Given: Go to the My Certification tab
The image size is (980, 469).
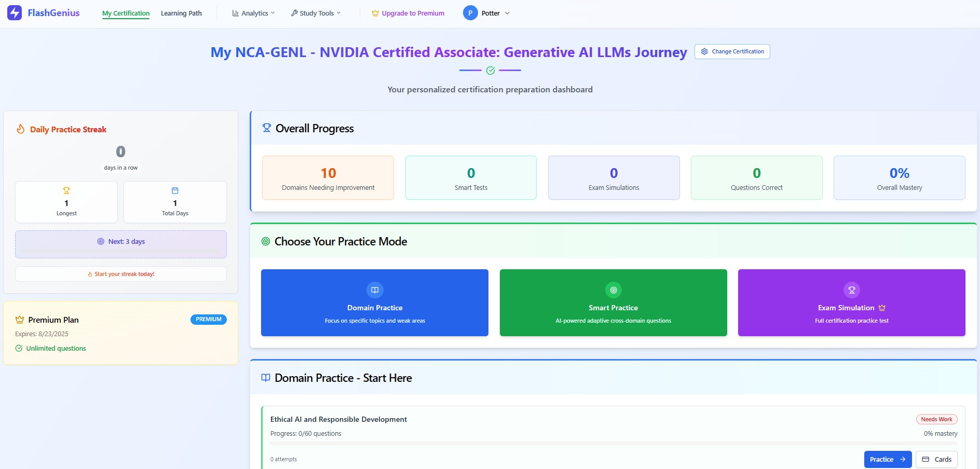Looking at the screenshot, I should click(x=126, y=13).
